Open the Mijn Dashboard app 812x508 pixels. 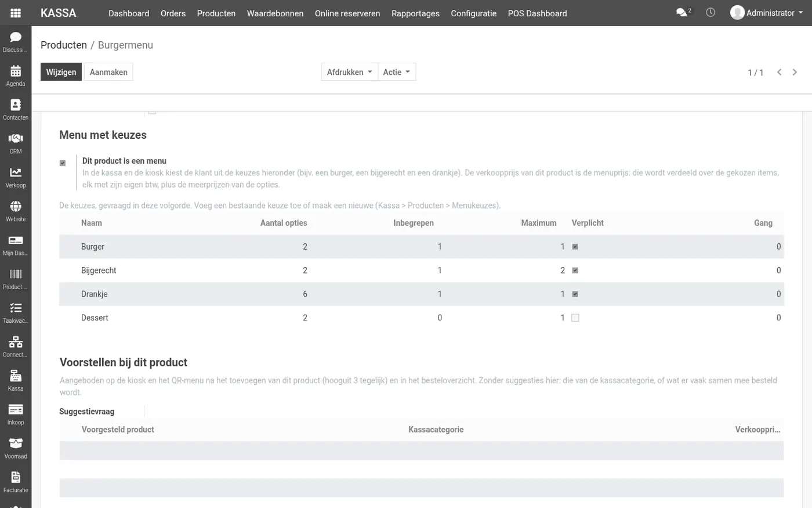[16, 245]
